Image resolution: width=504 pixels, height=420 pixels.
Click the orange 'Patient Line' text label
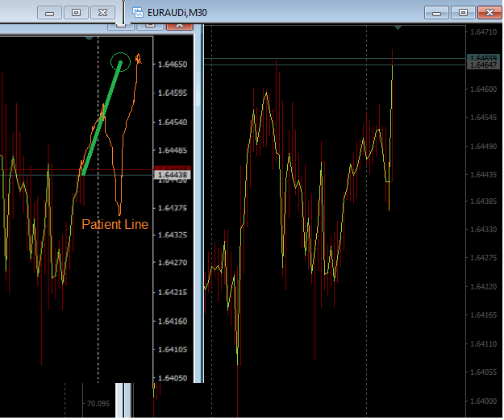115,224
